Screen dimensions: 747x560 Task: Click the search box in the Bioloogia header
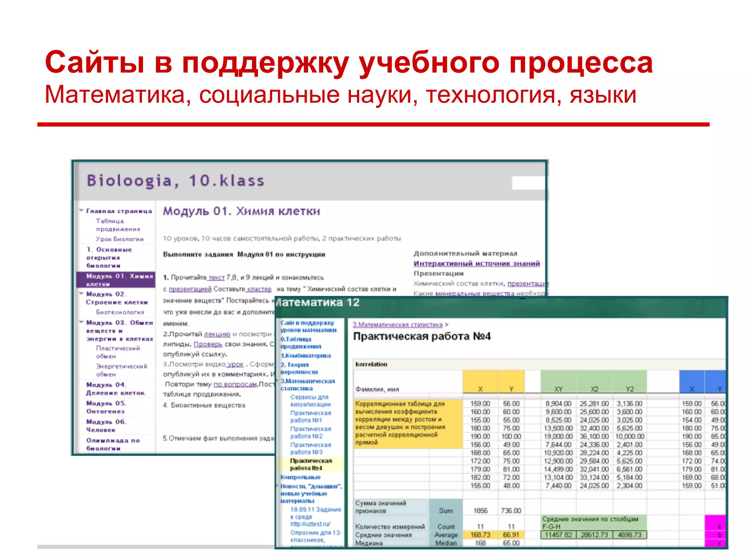528,183
